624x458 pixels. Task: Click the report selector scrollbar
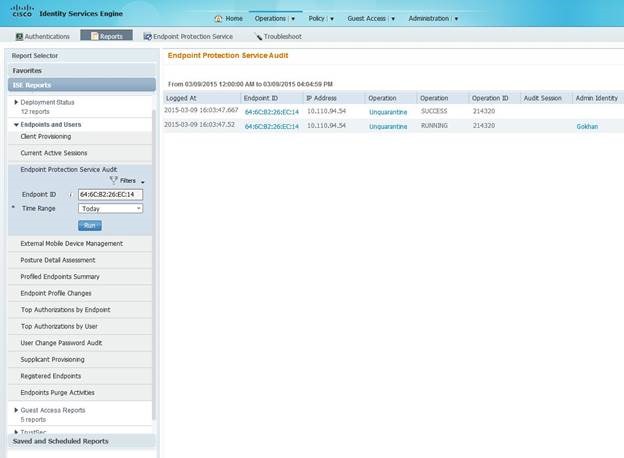point(154,263)
